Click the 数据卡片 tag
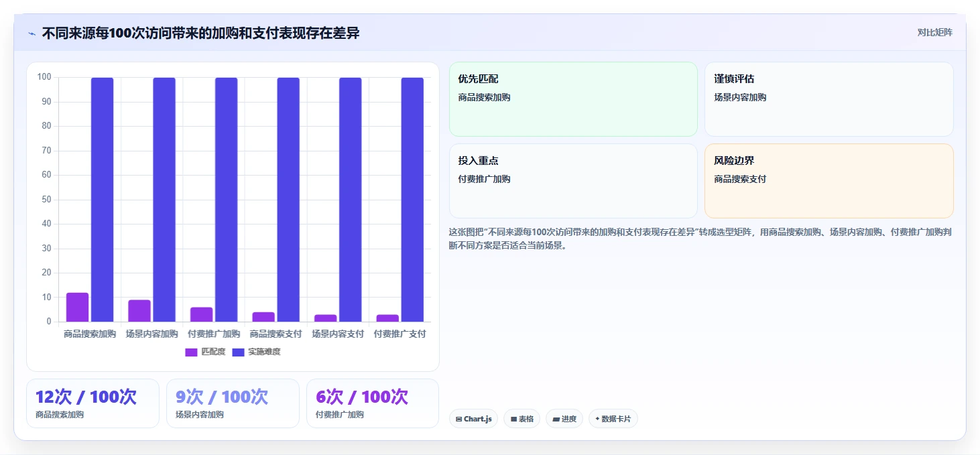Screen dimensions: 980x455 click(613, 419)
